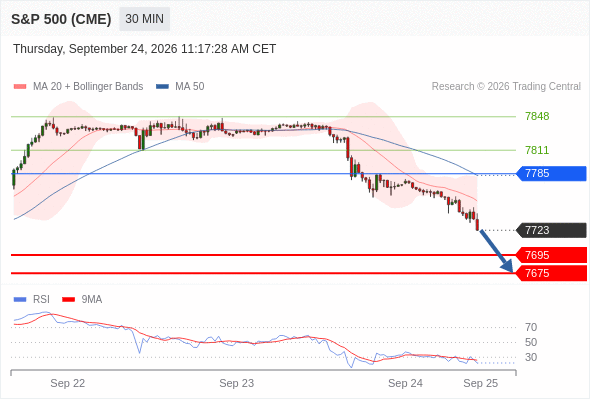Click the RSI 70 level label
Image resolution: width=590 pixels, height=400 pixels.
pos(531,327)
